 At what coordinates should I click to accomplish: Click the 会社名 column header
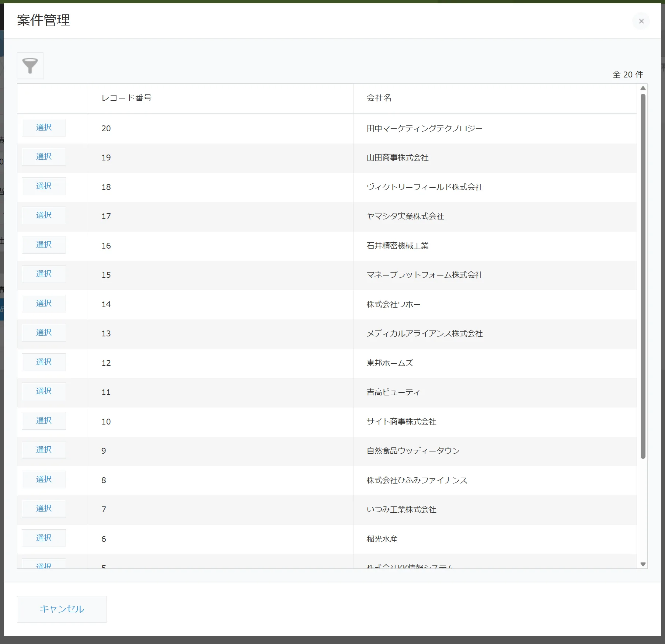[495, 98]
